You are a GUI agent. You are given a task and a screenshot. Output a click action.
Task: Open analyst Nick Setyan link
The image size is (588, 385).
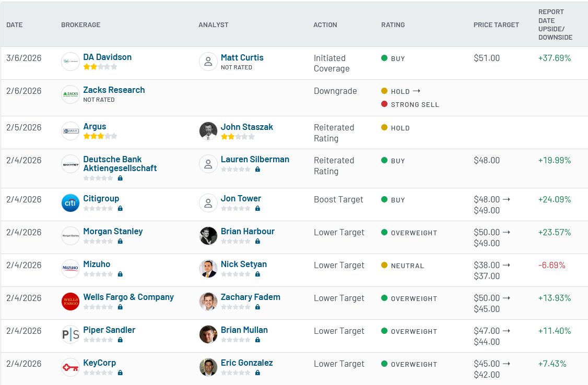click(x=244, y=264)
